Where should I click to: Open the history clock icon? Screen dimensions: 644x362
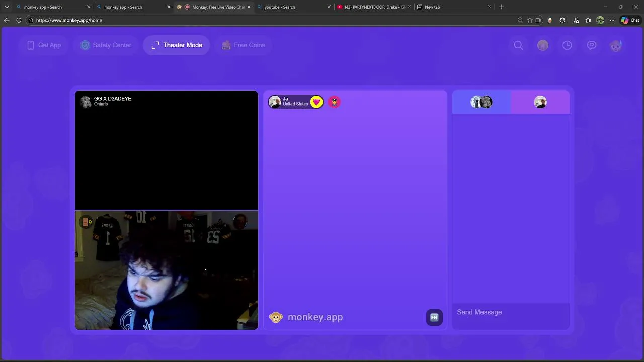[x=567, y=45]
